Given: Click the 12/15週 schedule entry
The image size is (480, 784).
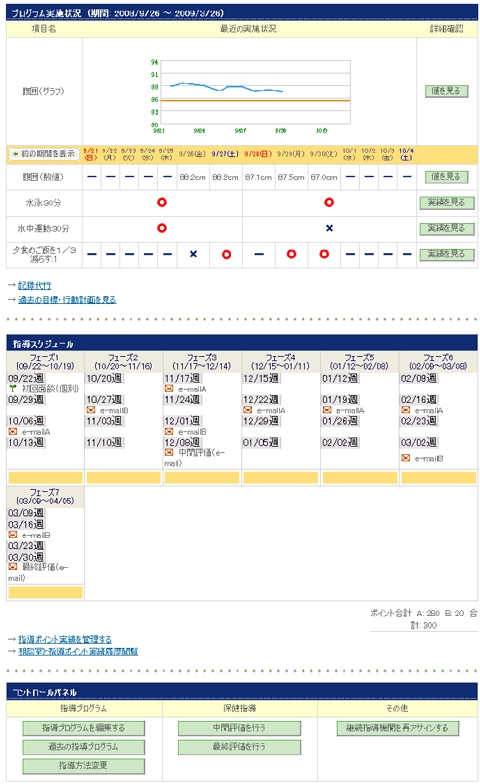Looking at the screenshot, I should (262, 378).
